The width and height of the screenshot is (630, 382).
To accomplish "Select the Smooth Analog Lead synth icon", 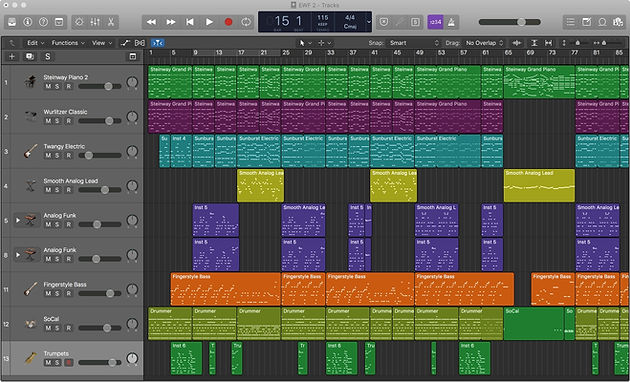I will tap(31, 186).
